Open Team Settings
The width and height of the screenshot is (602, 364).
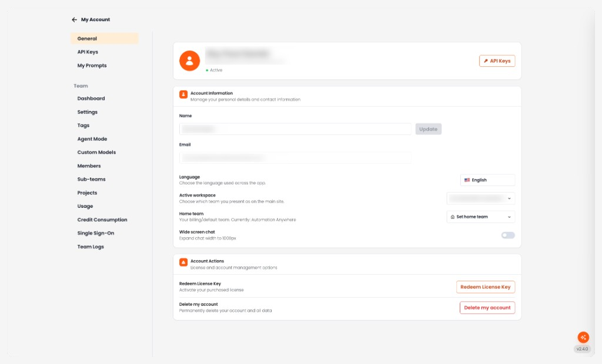click(88, 112)
